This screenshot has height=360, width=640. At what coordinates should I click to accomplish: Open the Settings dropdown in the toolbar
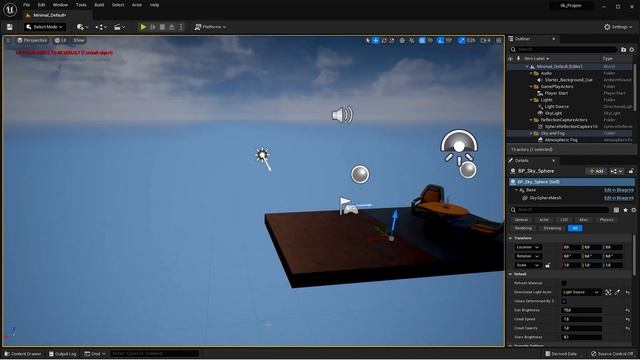point(618,27)
